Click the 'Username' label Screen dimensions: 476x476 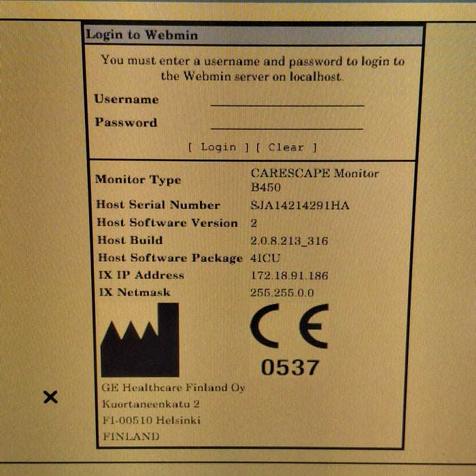click(x=126, y=99)
